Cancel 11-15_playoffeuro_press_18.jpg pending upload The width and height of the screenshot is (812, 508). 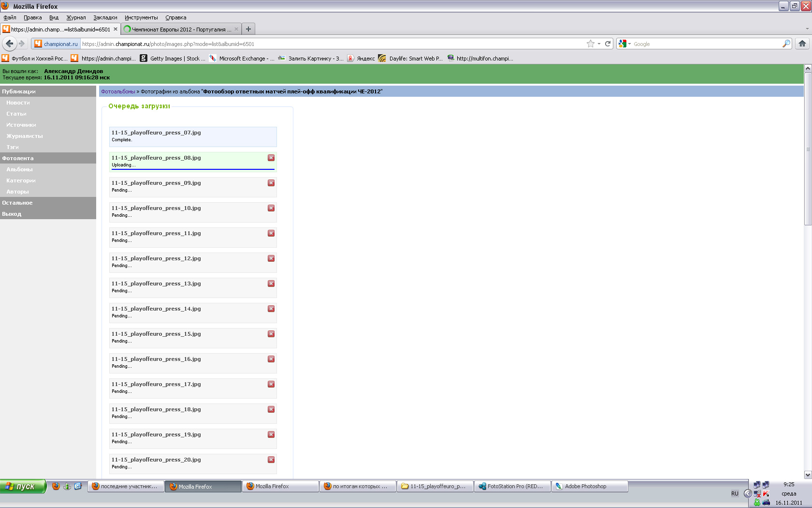(271, 409)
